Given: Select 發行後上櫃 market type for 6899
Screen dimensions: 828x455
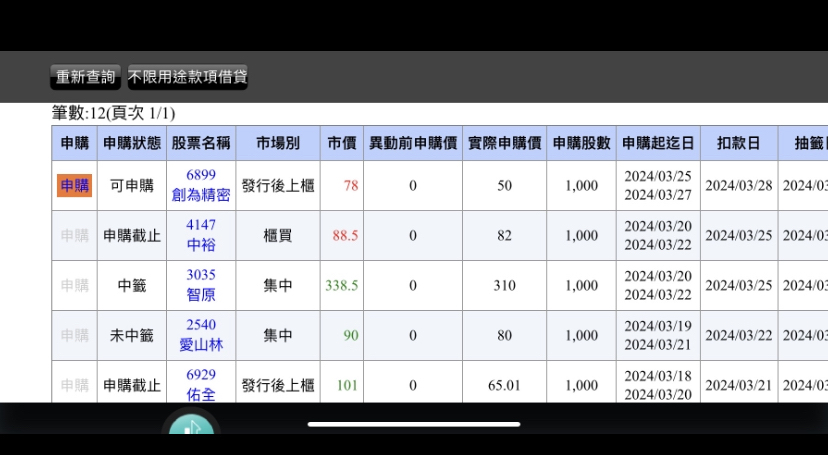Looking at the screenshot, I should (278, 186).
